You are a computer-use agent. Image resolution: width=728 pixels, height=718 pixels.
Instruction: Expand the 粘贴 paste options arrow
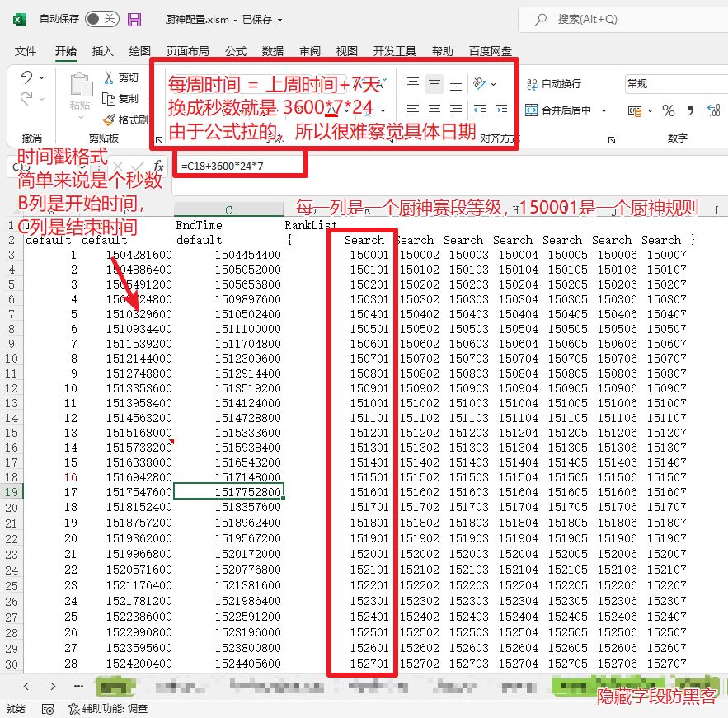[x=81, y=117]
